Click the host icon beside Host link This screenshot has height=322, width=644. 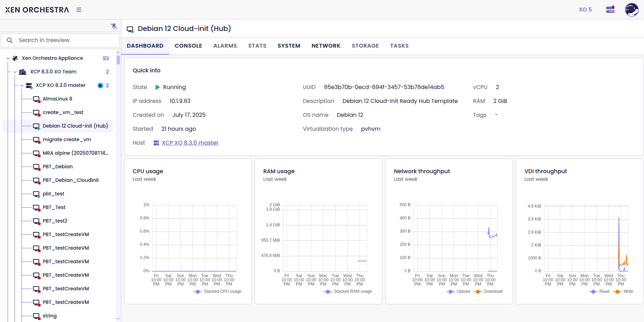(156, 143)
